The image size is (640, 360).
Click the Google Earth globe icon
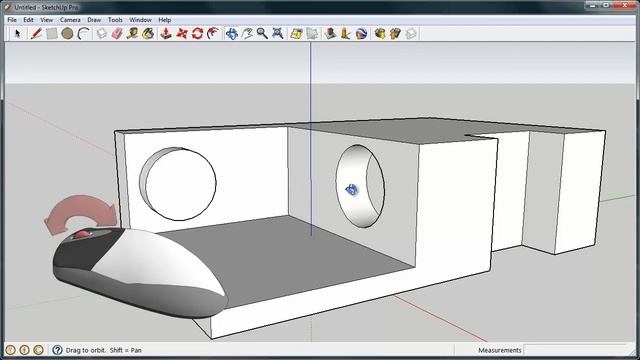coord(361,33)
